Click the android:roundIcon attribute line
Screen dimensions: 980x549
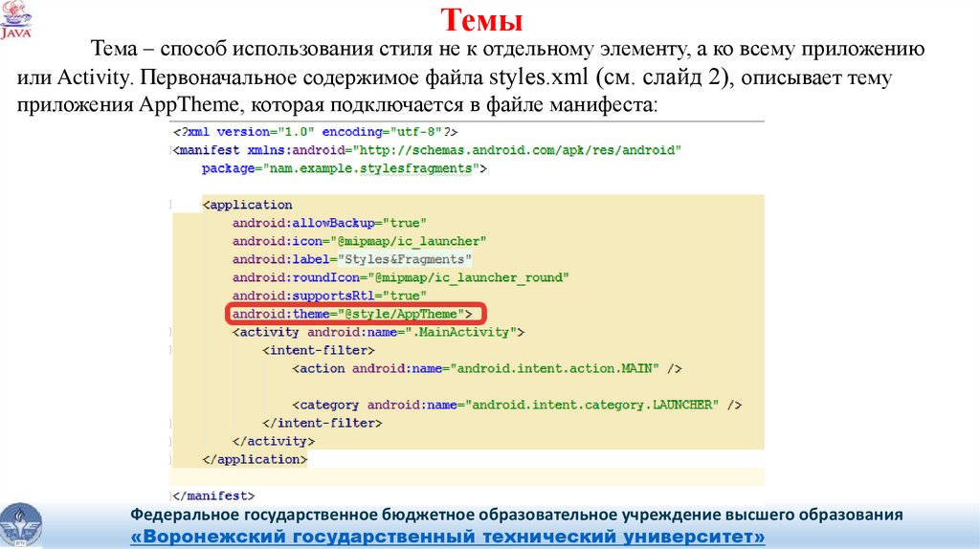[x=401, y=277]
